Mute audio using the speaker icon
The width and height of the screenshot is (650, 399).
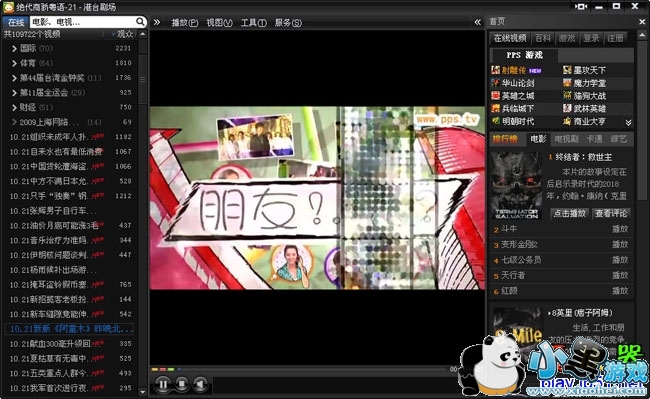(200, 384)
